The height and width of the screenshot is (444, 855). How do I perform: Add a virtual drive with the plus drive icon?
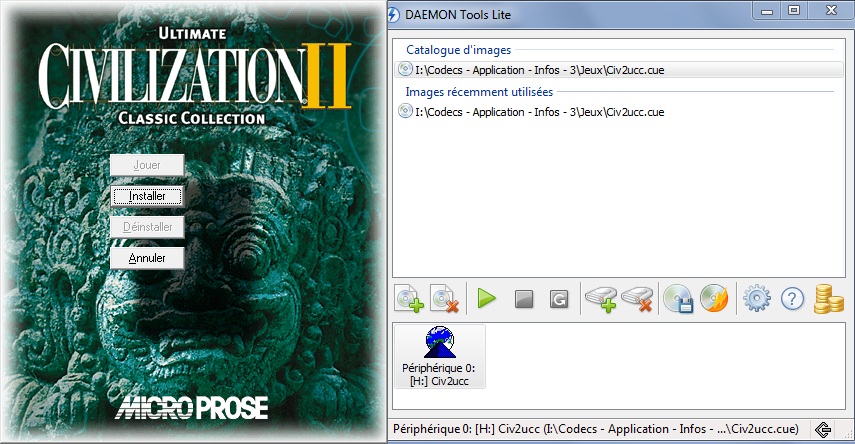601,299
